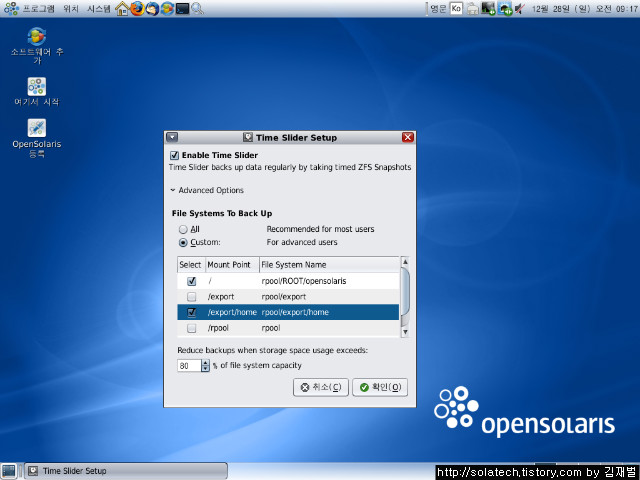Open the Package Manager panel icon
Viewport: 640px width, 480px height.
[167, 8]
